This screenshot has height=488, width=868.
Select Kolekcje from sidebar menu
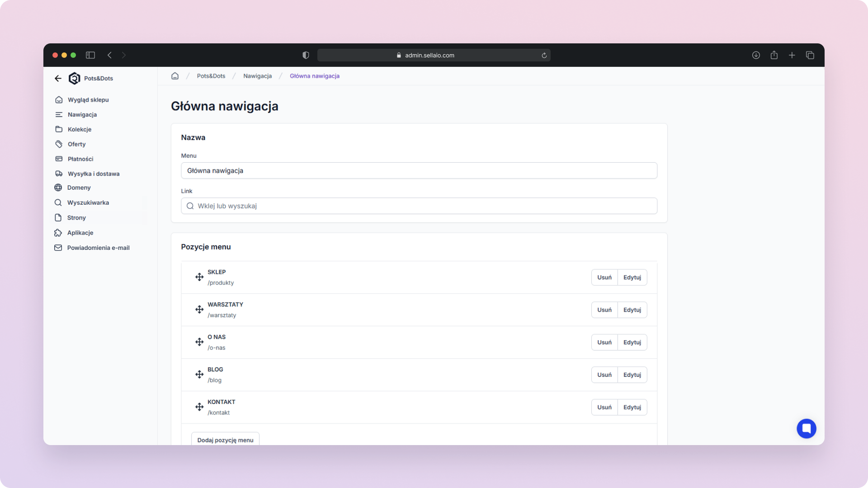(x=80, y=129)
